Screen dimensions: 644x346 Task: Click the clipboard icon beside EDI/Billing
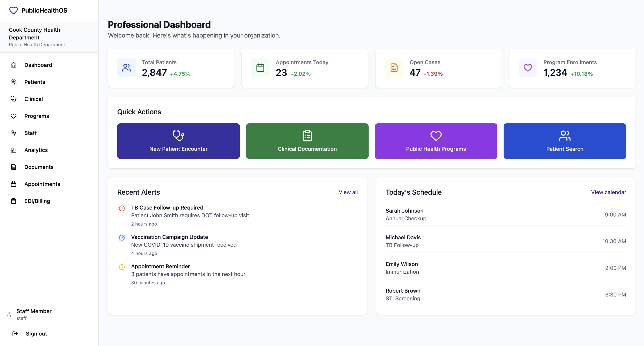[13, 201]
